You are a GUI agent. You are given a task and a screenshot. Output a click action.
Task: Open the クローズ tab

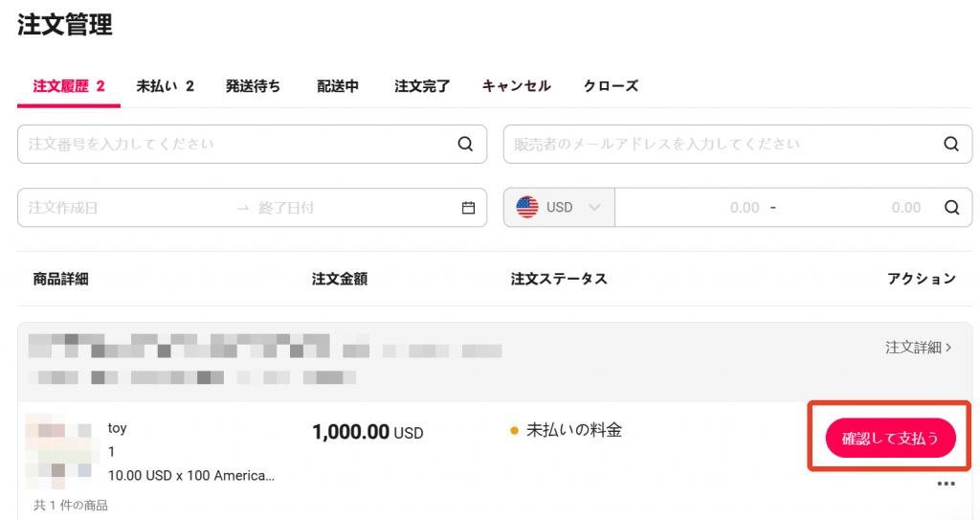point(611,86)
